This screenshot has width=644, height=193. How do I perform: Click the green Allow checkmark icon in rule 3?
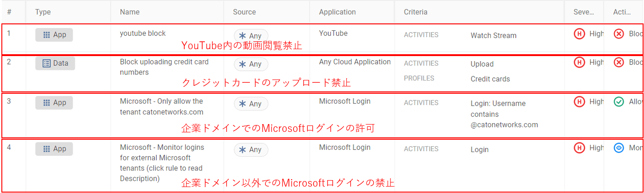[x=619, y=102]
